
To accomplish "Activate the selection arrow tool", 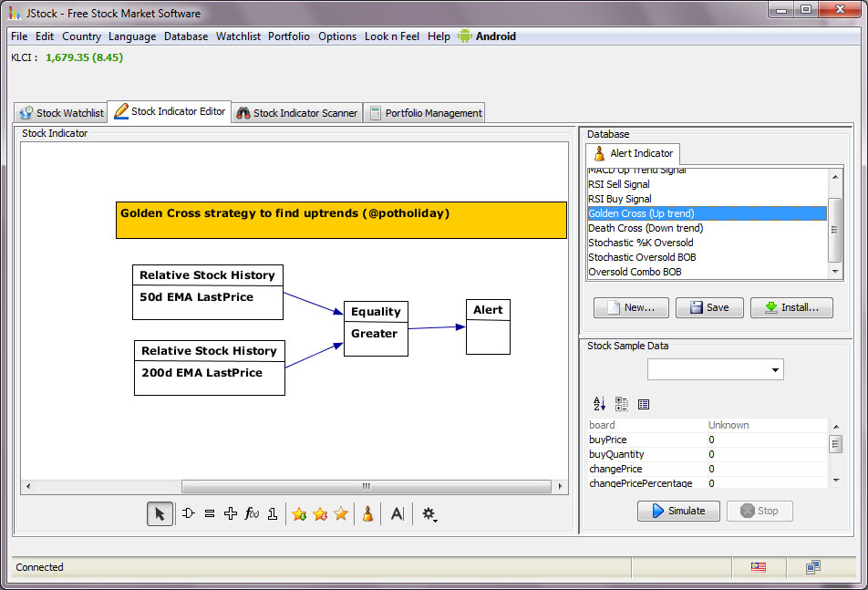I will click(160, 514).
